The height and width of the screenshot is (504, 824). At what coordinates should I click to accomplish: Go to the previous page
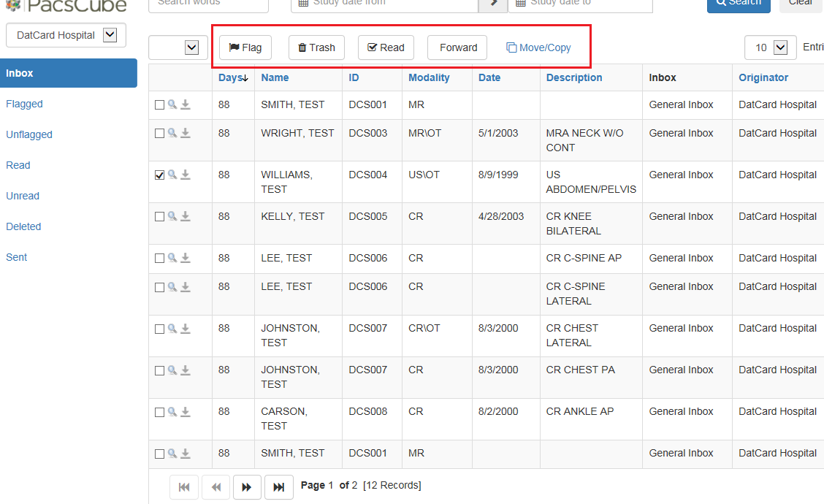pos(215,487)
